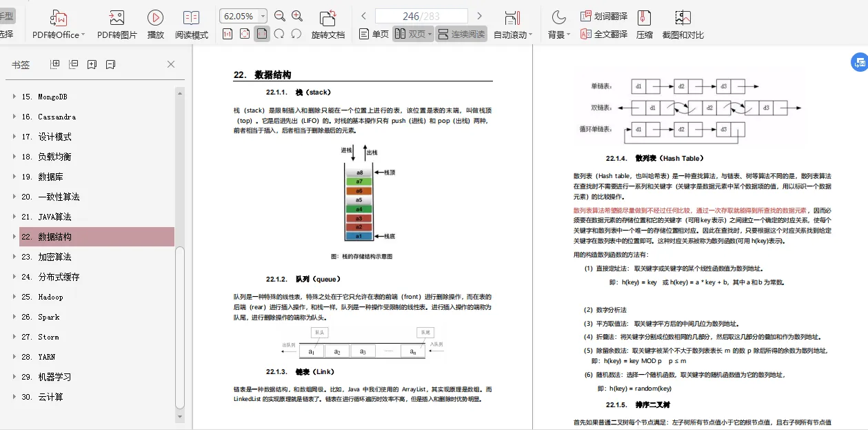The image size is (868, 430).
Task: Expand the 17. 设计模式 bookmark
Action: 14,137
